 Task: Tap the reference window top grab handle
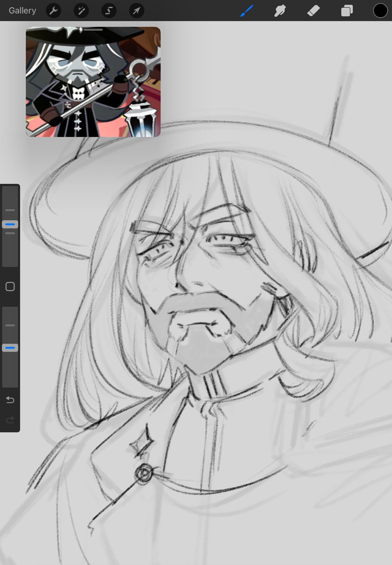[93, 29]
